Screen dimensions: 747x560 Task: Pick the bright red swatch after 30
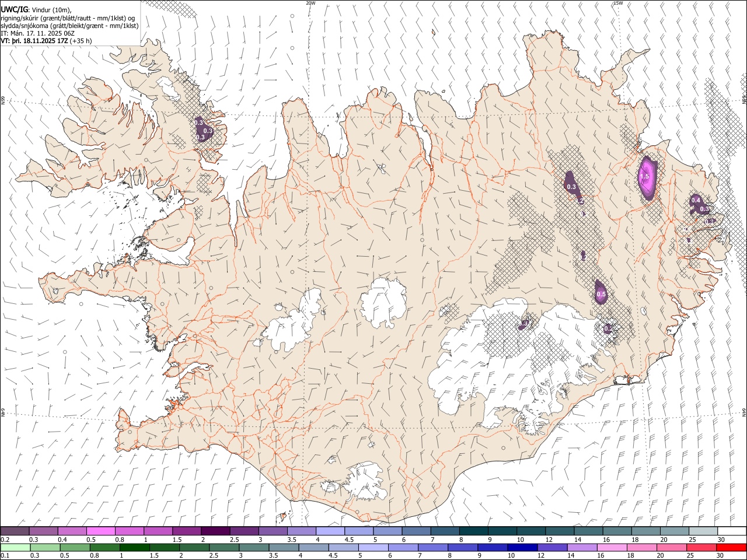coord(731,548)
